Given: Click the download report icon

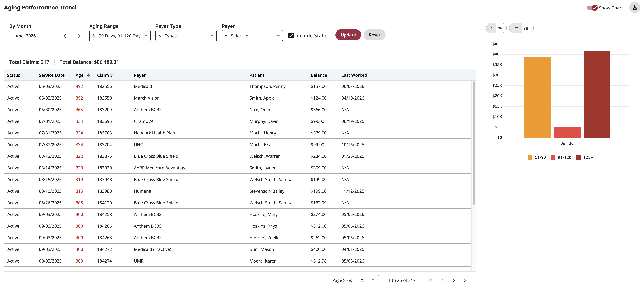Looking at the screenshot, I should (634, 8).
